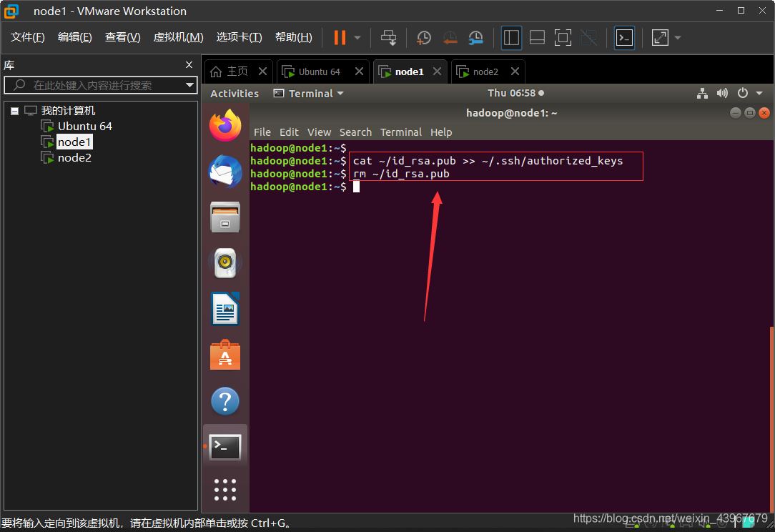Open Show Applications grid in dock
This screenshot has height=532, width=775.
tap(225, 489)
